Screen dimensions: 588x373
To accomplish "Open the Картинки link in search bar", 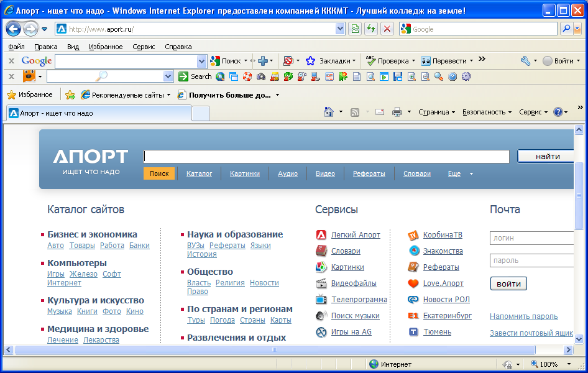I will [x=245, y=173].
